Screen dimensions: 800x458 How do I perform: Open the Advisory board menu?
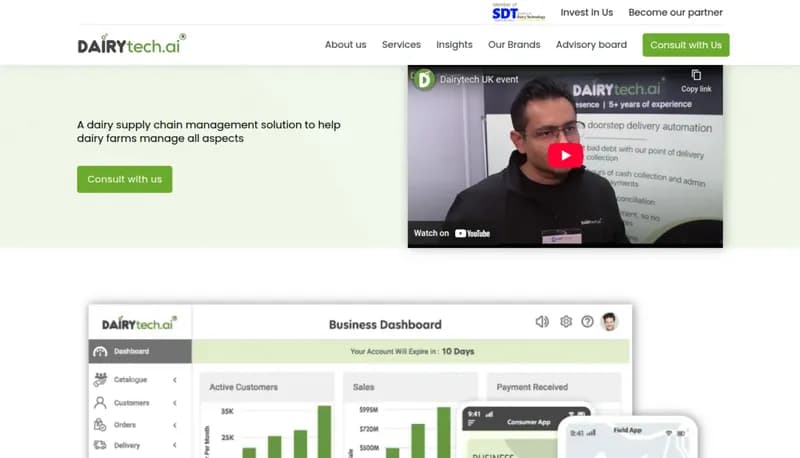click(591, 45)
